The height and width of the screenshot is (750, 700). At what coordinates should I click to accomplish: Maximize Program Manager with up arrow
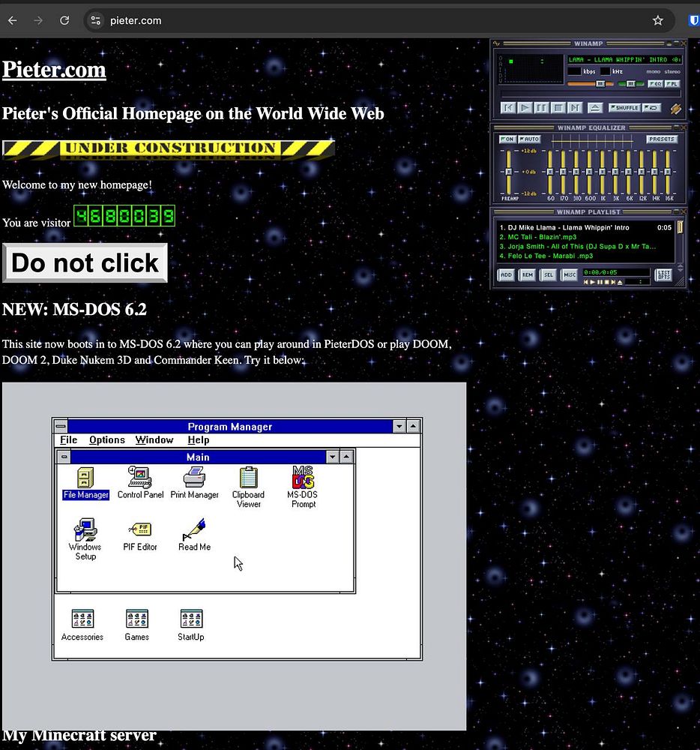[x=413, y=426]
